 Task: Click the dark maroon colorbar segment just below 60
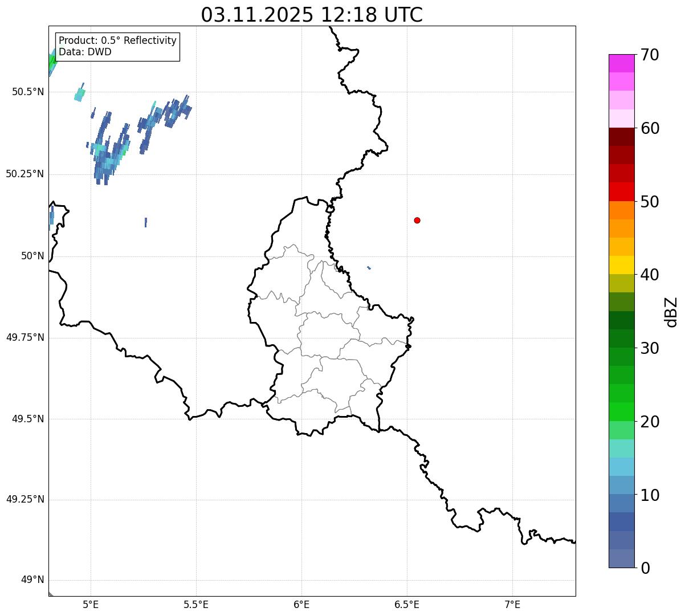pos(621,137)
